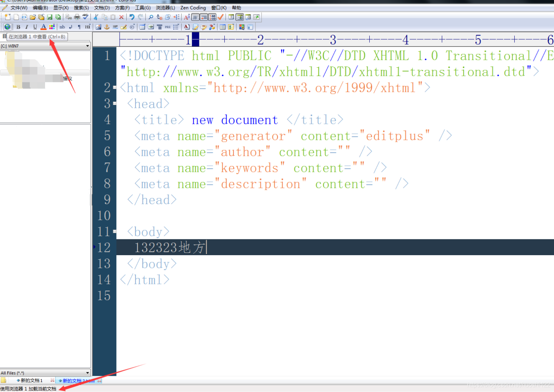Click the closing </html> tag

[x=145, y=280]
